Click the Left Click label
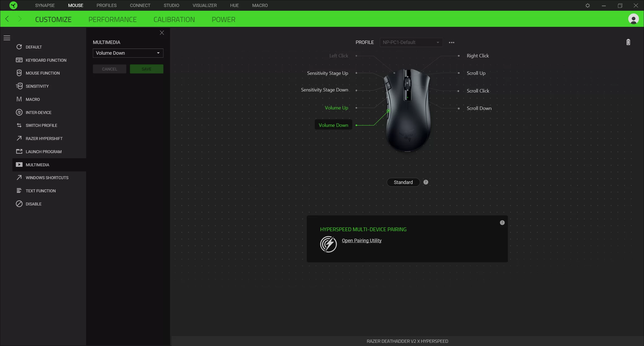The width and height of the screenshot is (644, 346). click(x=339, y=56)
